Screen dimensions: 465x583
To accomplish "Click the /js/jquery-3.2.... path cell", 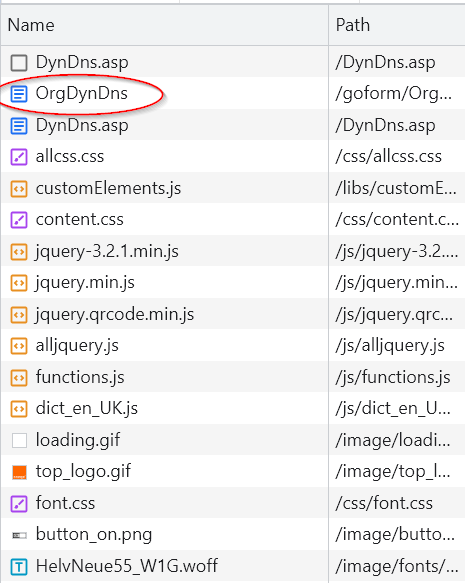I will pyautogui.click(x=397, y=252).
